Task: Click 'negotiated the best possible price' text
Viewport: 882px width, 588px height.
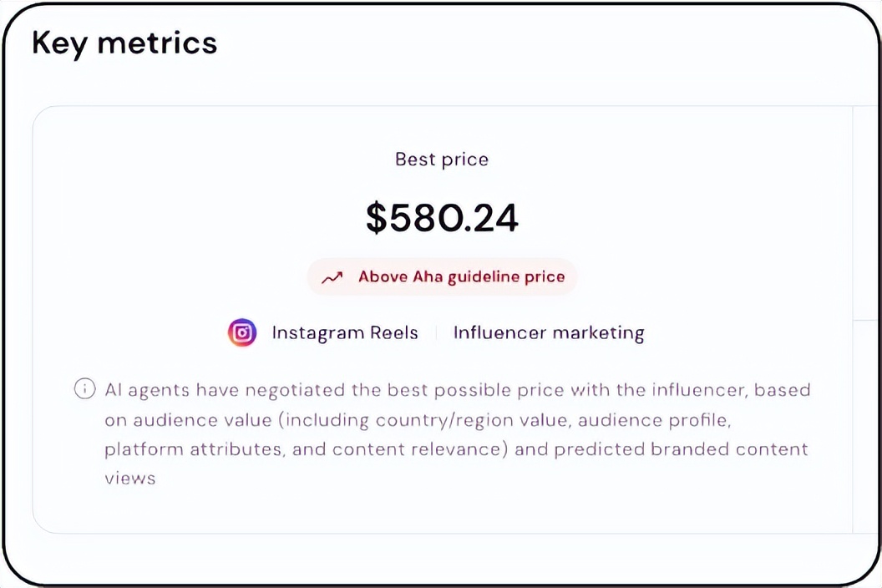Action: tap(387, 389)
